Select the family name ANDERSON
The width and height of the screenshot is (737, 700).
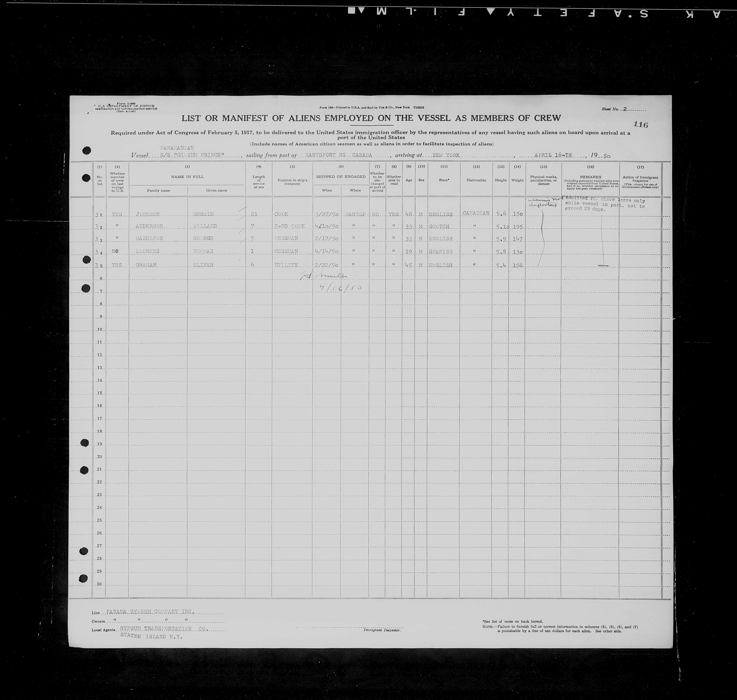[149, 226]
